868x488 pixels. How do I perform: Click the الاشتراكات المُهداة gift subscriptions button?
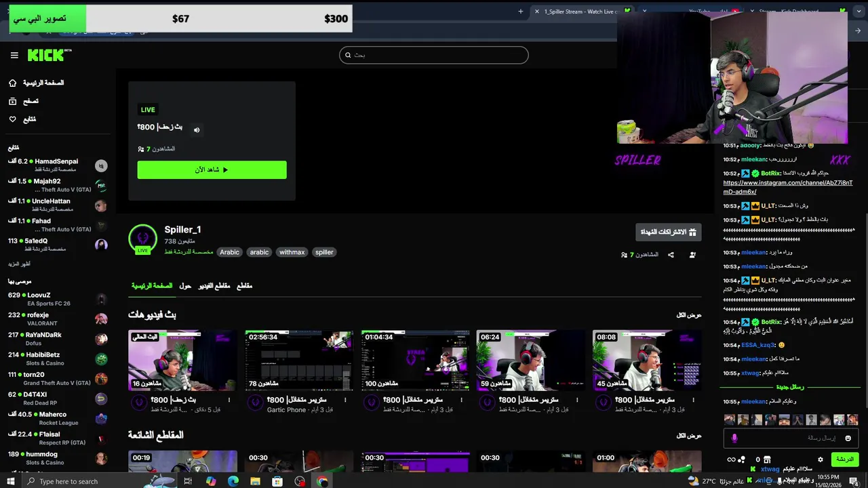(x=668, y=232)
